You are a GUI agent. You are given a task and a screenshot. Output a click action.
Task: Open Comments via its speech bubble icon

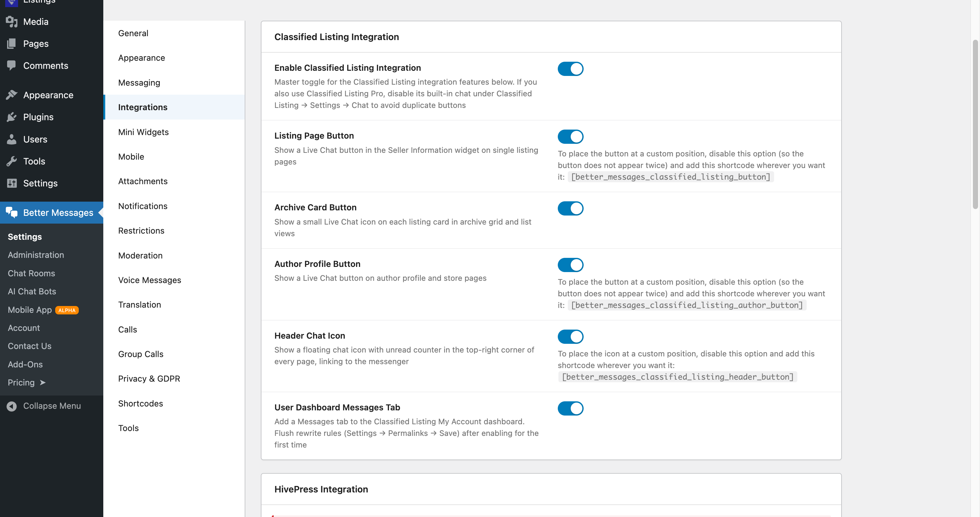pos(12,66)
